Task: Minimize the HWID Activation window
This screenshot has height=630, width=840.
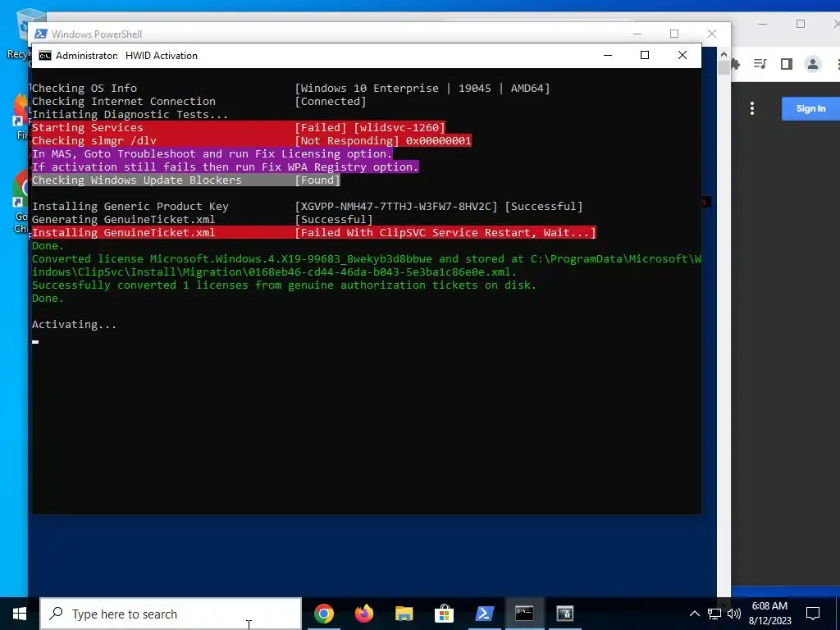Action: click(608, 55)
